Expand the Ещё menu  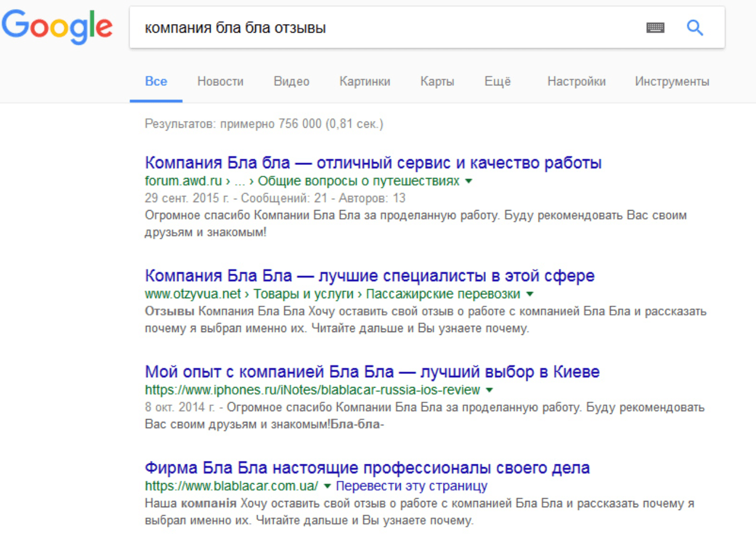pos(497,81)
